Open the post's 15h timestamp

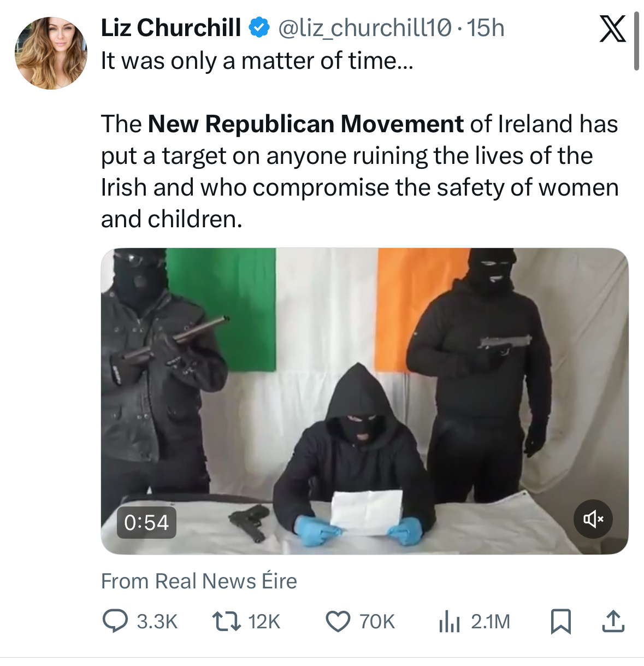(x=486, y=28)
